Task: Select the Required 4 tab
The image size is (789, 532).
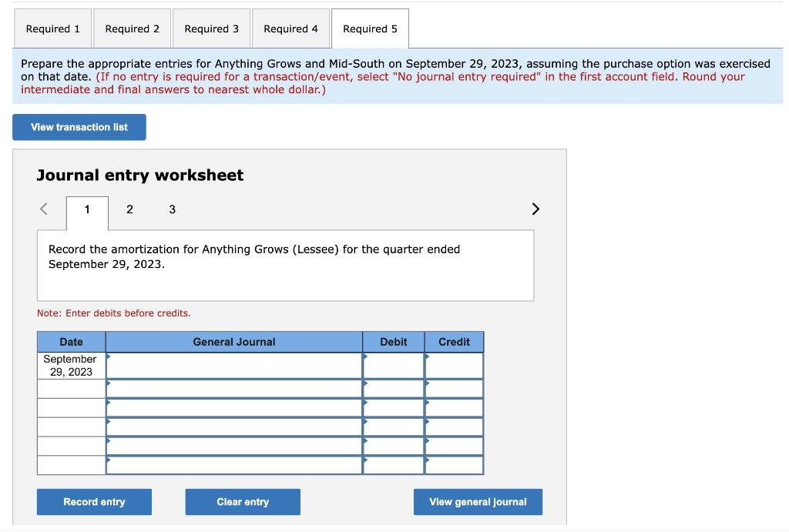Action: click(290, 28)
